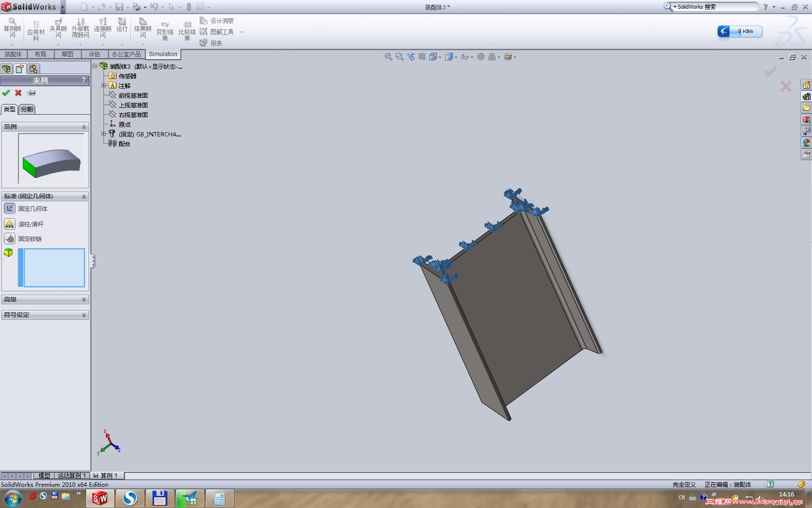The height and width of the screenshot is (508, 812).
Task: Click the face selection box for fixtures
Action: click(x=54, y=268)
